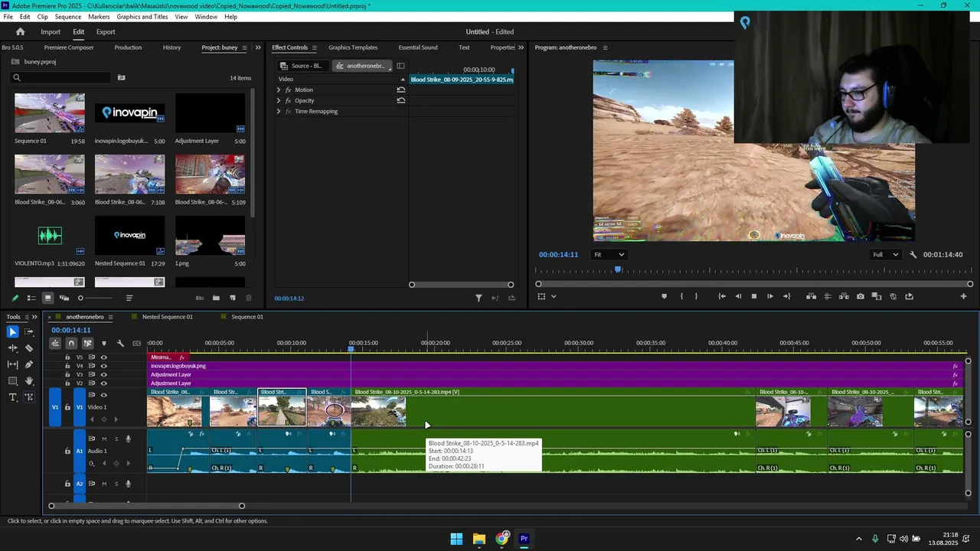Click the Lift button in Program monitor

click(x=812, y=296)
